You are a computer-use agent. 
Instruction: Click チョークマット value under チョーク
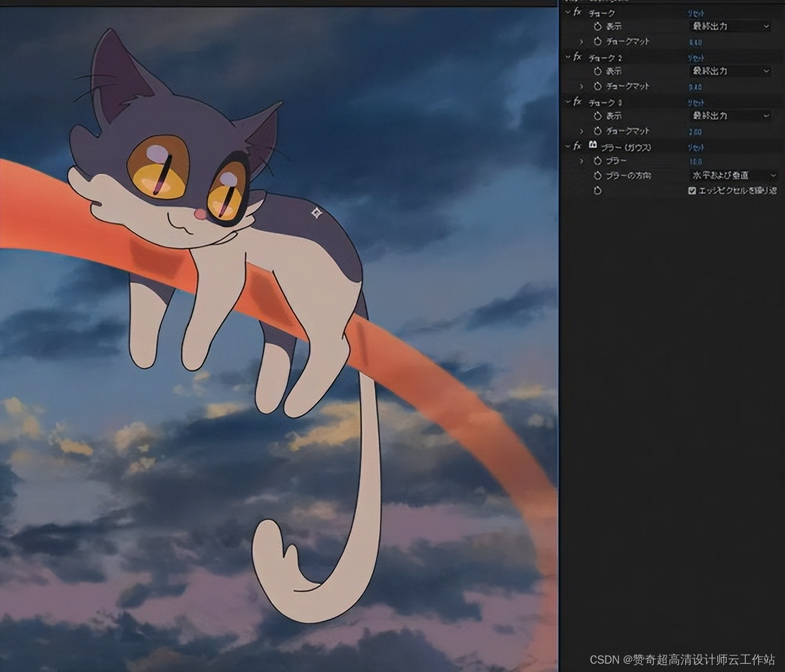[x=695, y=43]
